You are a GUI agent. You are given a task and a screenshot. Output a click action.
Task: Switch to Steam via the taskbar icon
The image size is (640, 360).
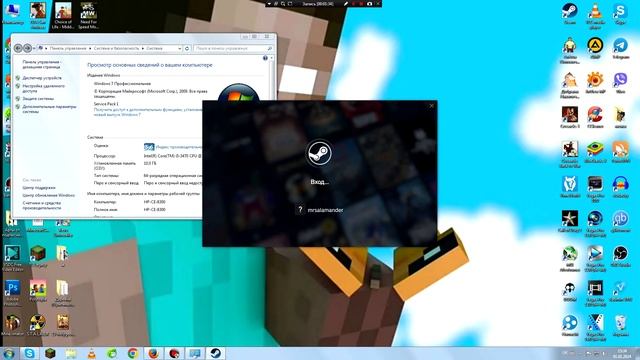tap(216, 353)
